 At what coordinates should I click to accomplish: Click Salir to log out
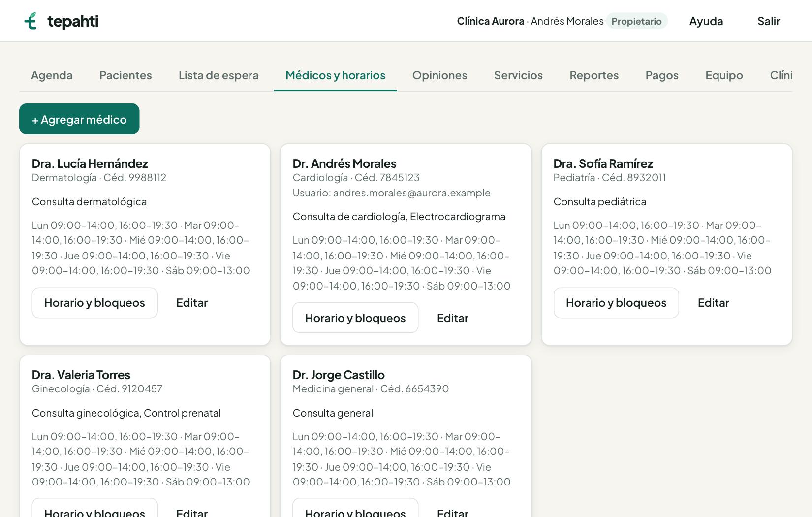tap(768, 21)
